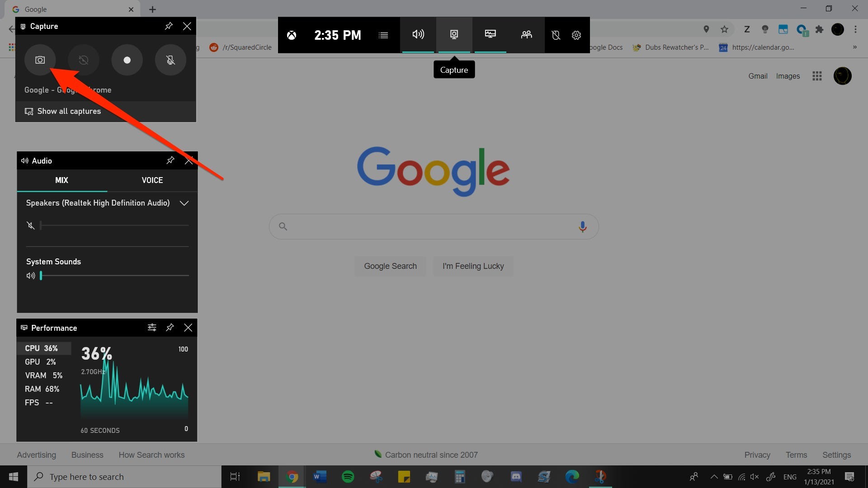Toggle mouse click-through icon
The width and height of the screenshot is (868, 488).
[556, 35]
